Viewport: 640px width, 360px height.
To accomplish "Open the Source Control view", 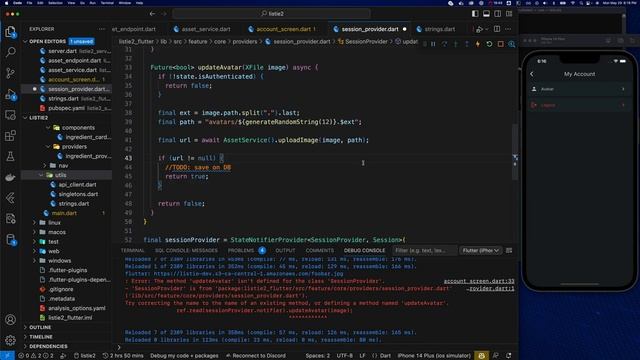I will click(11, 73).
